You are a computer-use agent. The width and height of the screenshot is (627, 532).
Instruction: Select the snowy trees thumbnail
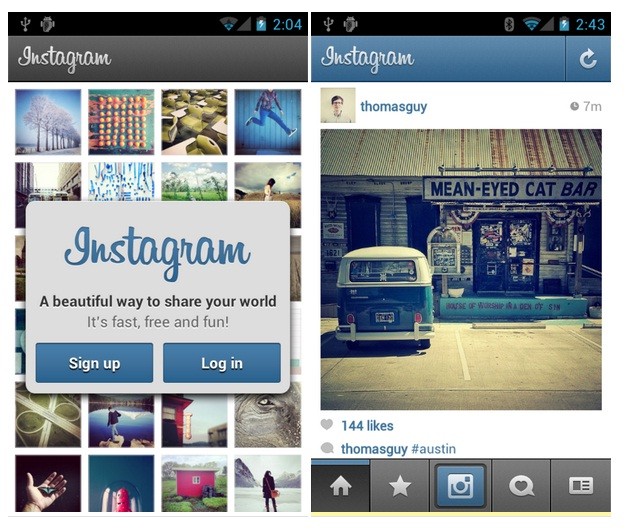(x=48, y=122)
